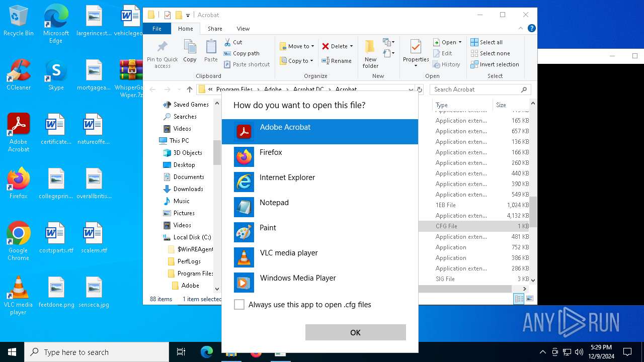Open Microsoft Edge from taskbar
Screen dimensions: 644x362
(206, 352)
